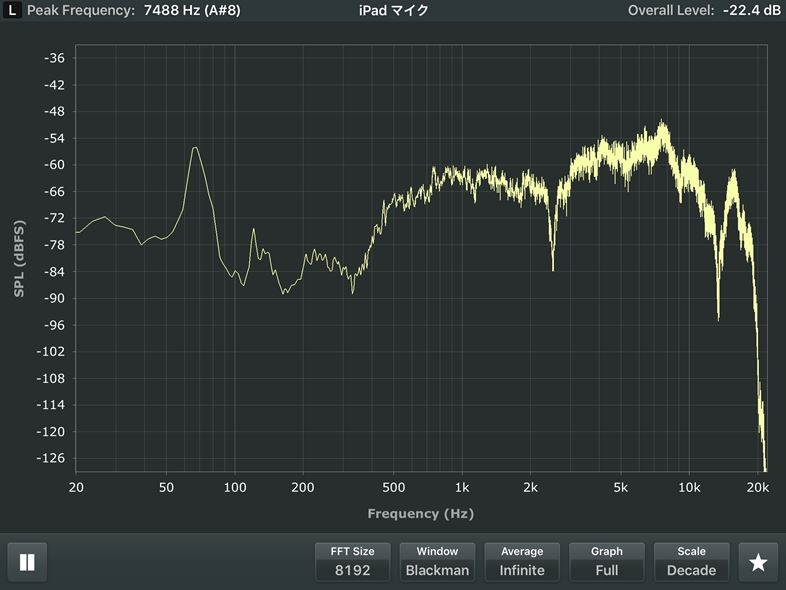786x590 pixels.
Task: Tap the star favorites icon
Action: 758,562
